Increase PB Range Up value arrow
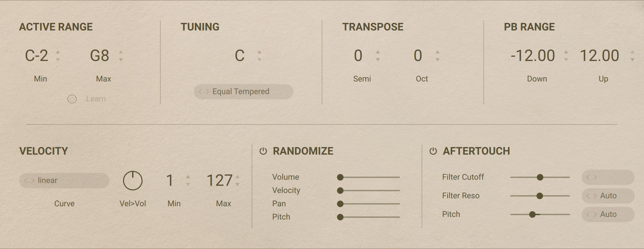This screenshot has height=249, width=644. tap(632, 52)
